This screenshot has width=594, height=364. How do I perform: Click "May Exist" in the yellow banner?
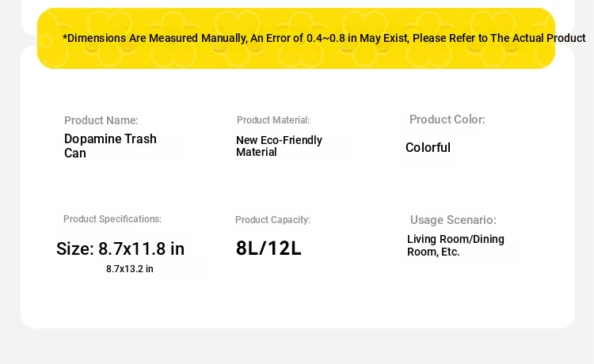(x=384, y=38)
